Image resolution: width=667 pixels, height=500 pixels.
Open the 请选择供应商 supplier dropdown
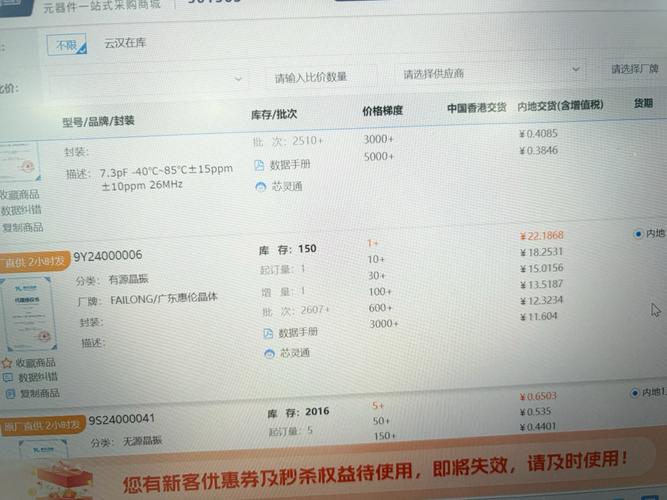489,73
